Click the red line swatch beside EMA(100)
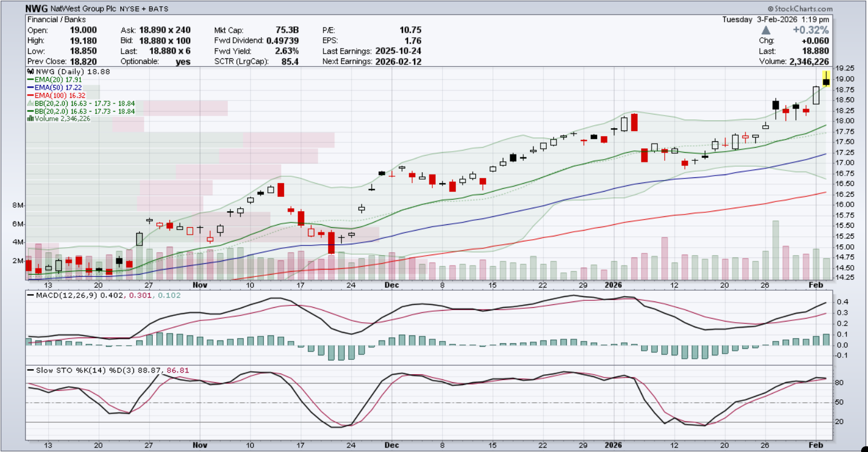The width and height of the screenshot is (868, 452). [x=30, y=96]
